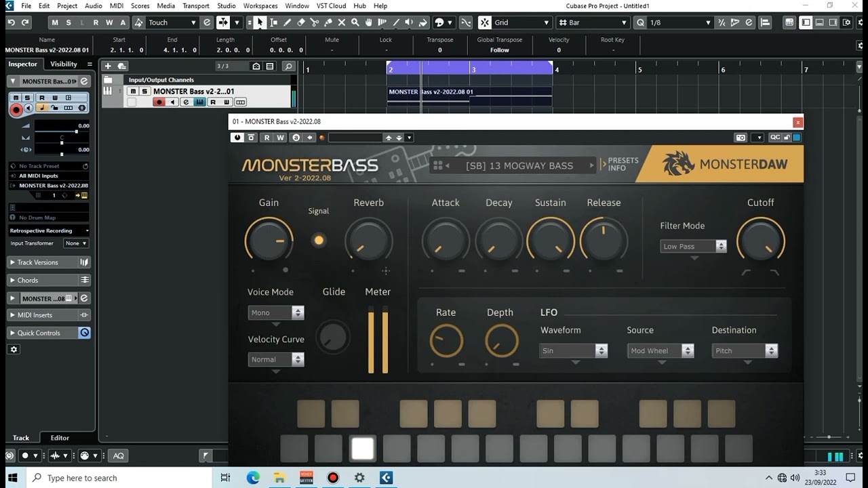
Task: Open the Velocity Curve Normal dropdown
Action: coord(276,359)
